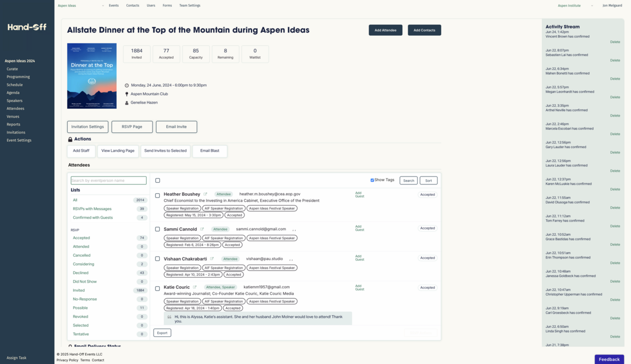Viewport: 631px width, 364px height.
Task: Click Assign Task in the sidebar
Action: [16, 358]
